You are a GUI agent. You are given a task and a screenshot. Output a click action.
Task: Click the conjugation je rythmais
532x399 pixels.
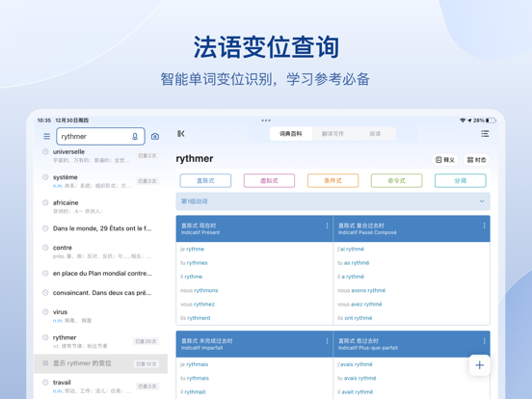point(194,364)
